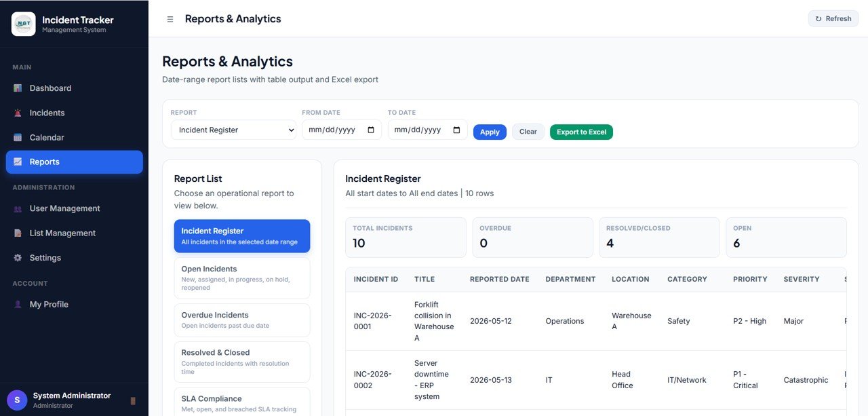Click the INCIDENT ID column header
The image size is (868, 416).
(376, 279)
